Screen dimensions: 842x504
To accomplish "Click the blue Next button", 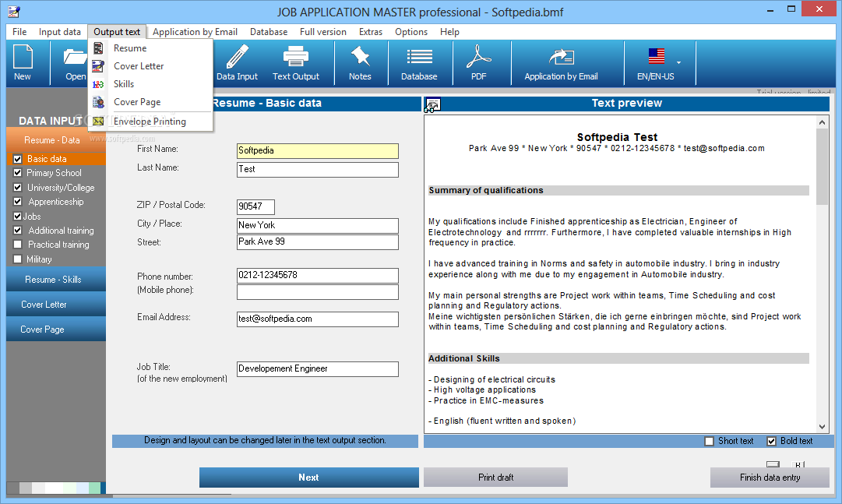I will coord(308,478).
